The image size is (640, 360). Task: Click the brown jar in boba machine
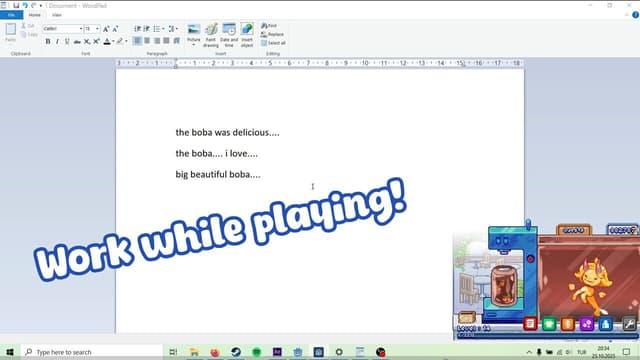point(504,286)
